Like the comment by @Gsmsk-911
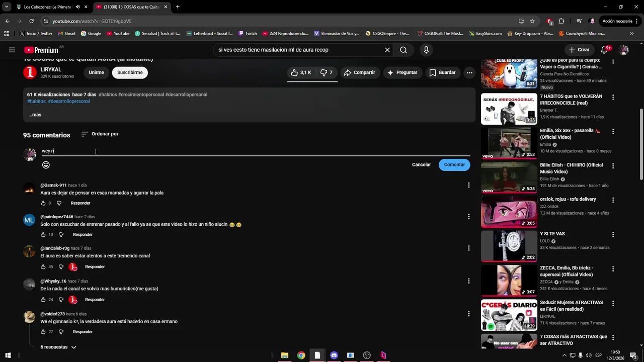 43,203
